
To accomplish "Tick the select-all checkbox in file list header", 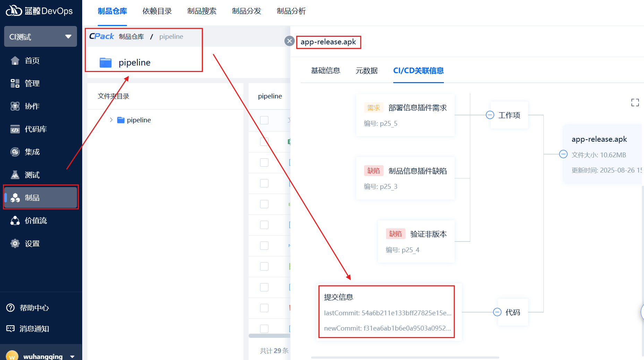I will point(264,120).
